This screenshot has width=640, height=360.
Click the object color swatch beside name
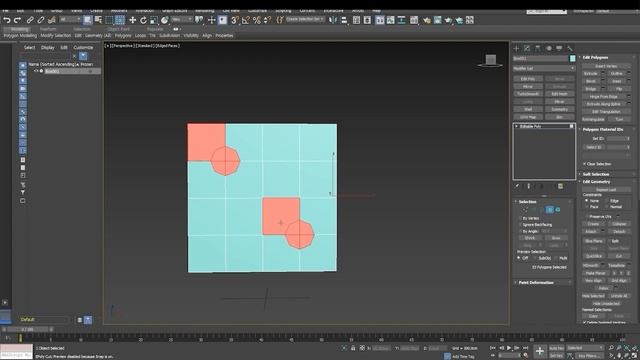pos(573,59)
